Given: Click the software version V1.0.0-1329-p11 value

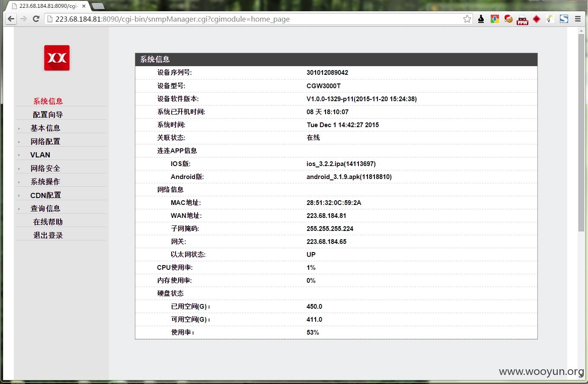Looking at the screenshot, I should pyautogui.click(x=361, y=99).
